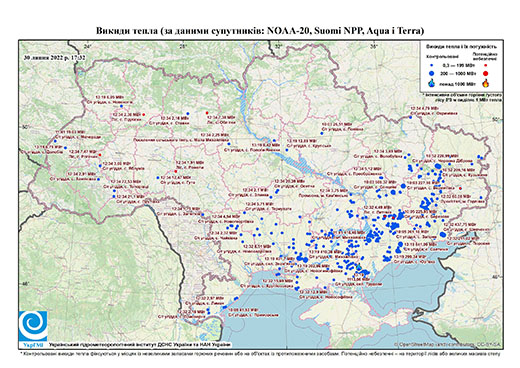Click the blue flame legend icon
Screen dimensions: 520x368
pos(432,83)
